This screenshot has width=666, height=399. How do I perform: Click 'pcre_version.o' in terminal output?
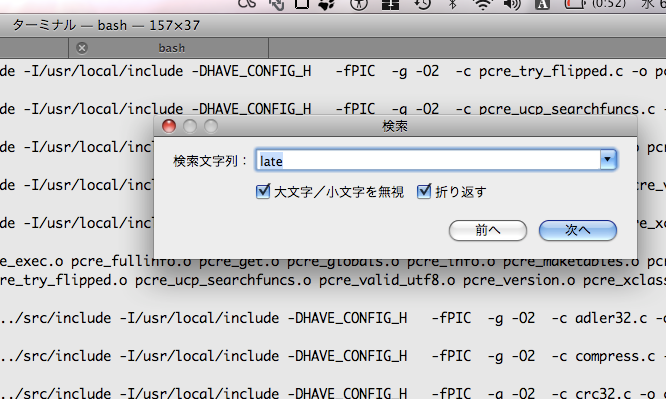coord(519,280)
